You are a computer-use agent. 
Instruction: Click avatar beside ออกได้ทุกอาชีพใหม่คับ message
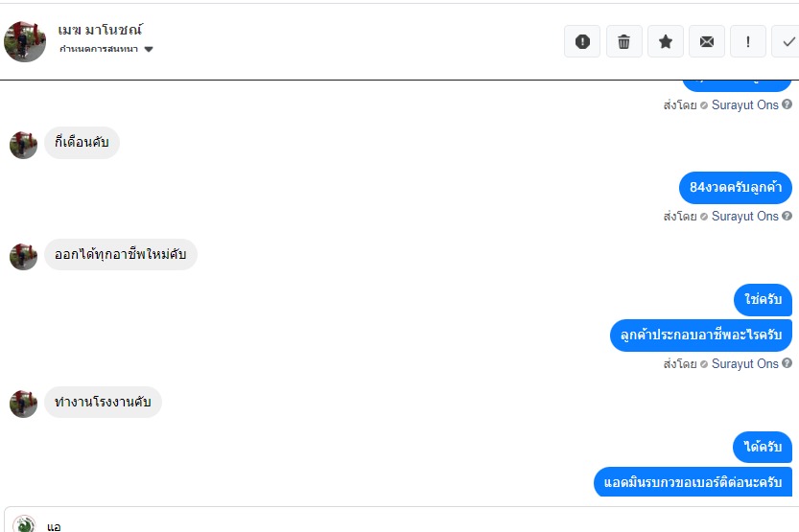(23, 256)
